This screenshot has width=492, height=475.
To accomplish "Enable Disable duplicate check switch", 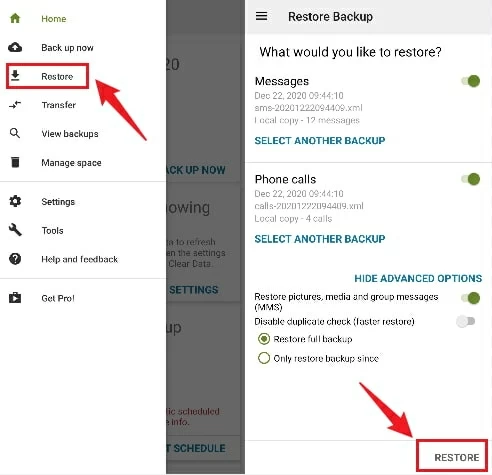I will point(466,321).
